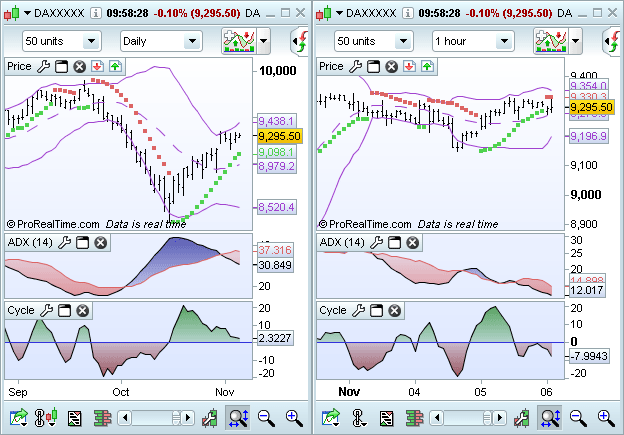Open Price settings wrench in Daily chart
This screenshot has width=624, height=435.
43,66
